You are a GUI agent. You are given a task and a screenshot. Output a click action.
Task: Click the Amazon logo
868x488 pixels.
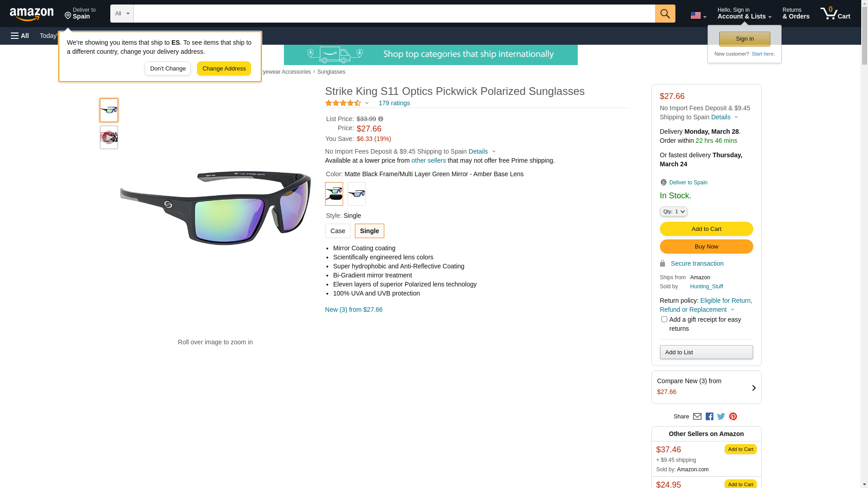tap(32, 14)
